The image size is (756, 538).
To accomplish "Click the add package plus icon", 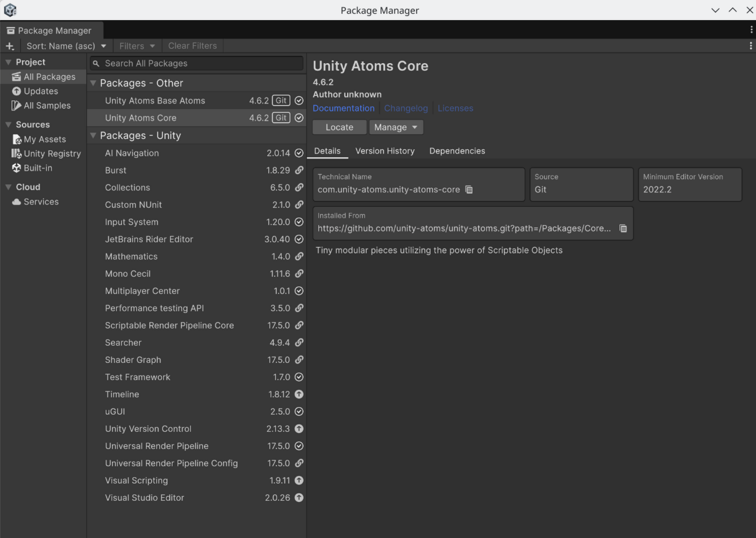I will pos(10,46).
